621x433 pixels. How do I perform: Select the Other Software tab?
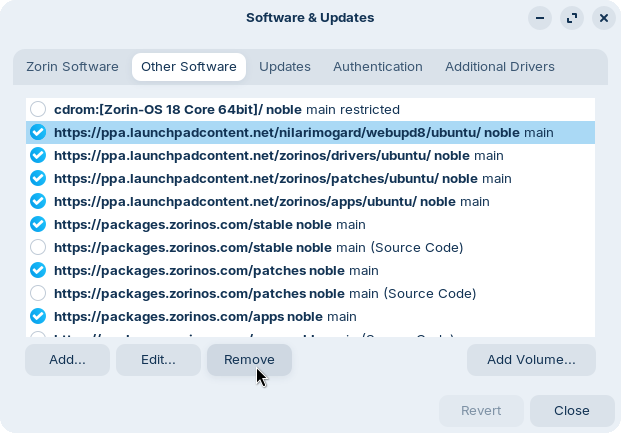(x=189, y=67)
